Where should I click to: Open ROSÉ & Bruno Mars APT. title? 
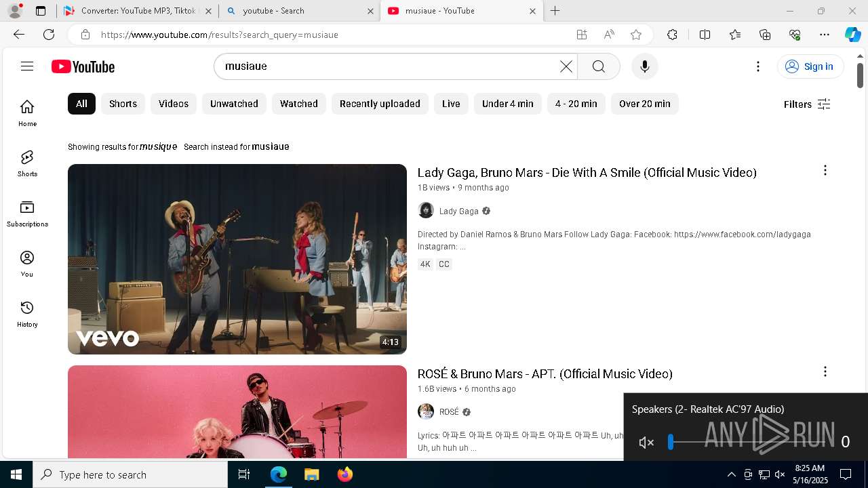tap(545, 373)
